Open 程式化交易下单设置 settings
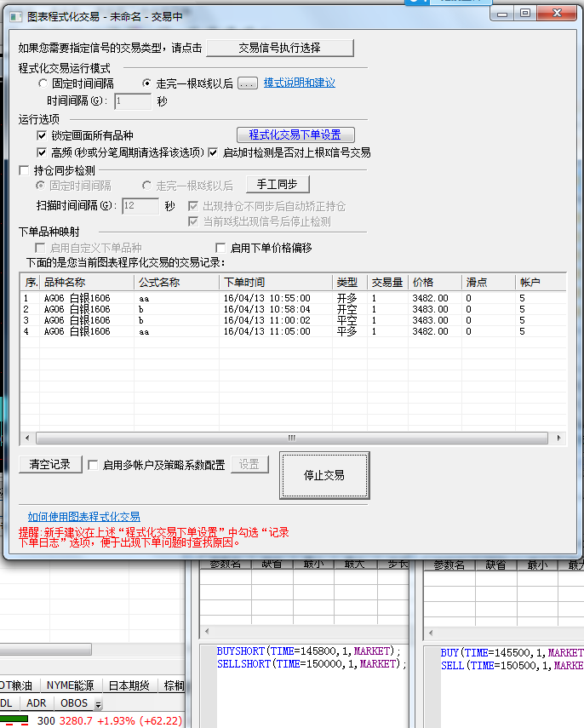This screenshot has width=584, height=728. pos(295,135)
